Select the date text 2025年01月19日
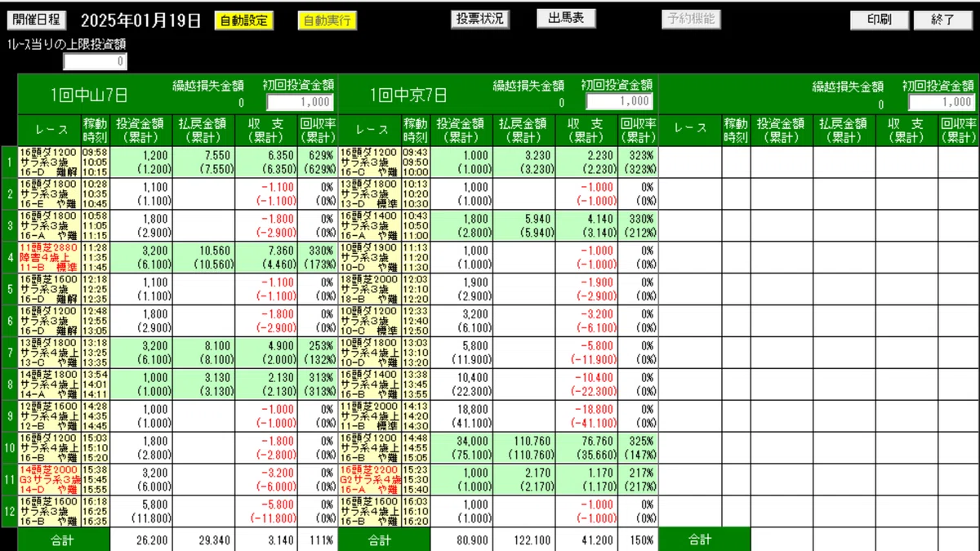Image resolution: width=980 pixels, height=551 pixels. click(140, 20)
